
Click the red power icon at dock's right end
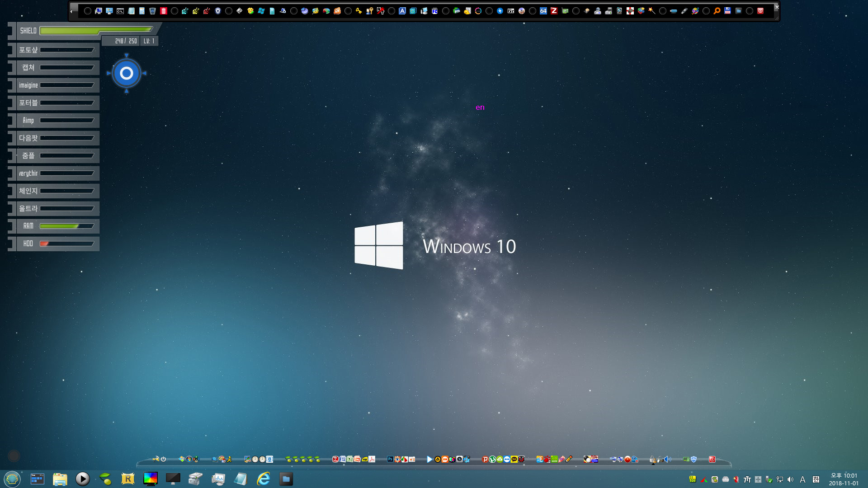[712, 459]
